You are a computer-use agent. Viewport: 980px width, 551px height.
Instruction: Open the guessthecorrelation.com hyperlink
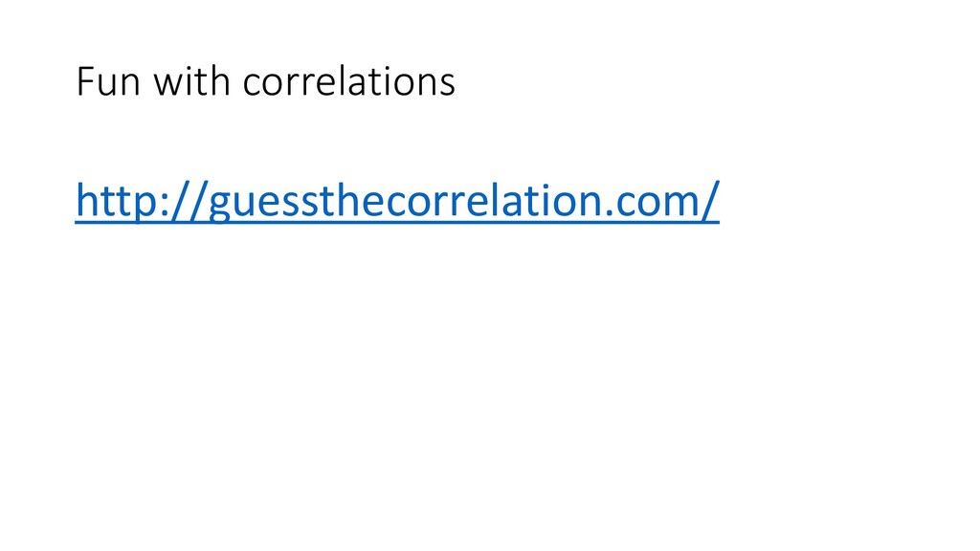397,200
